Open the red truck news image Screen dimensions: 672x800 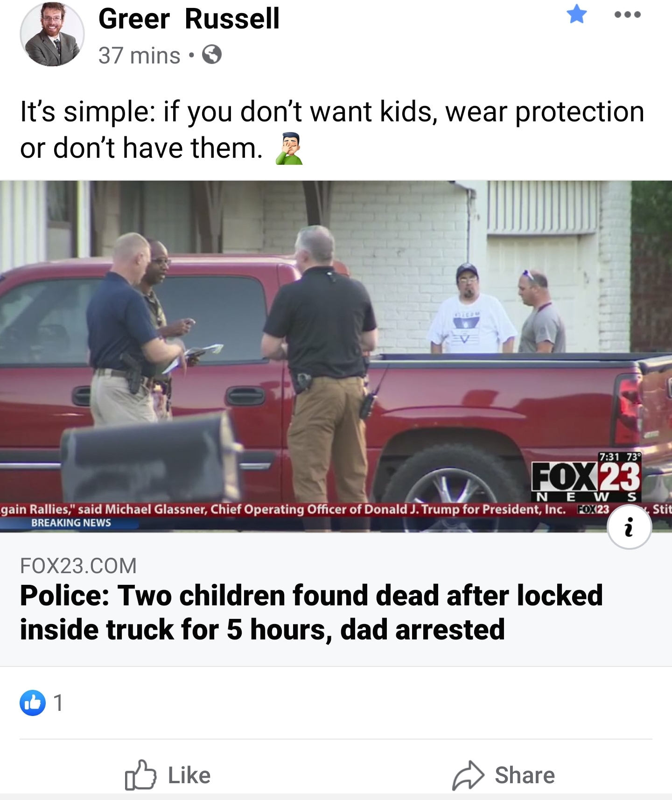336,356
